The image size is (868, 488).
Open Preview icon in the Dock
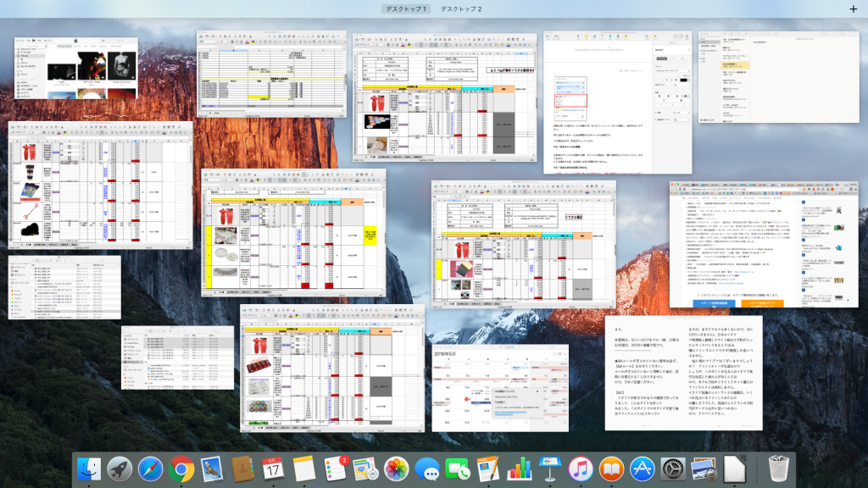click(x=704, y=469)
